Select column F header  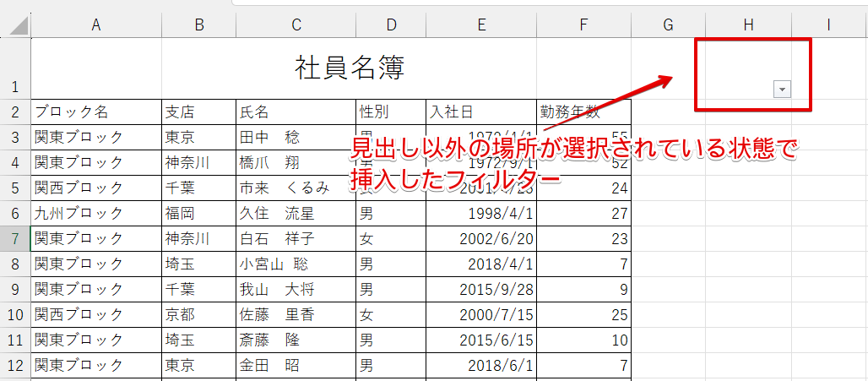pyautogui.click(x=584, y=24)
